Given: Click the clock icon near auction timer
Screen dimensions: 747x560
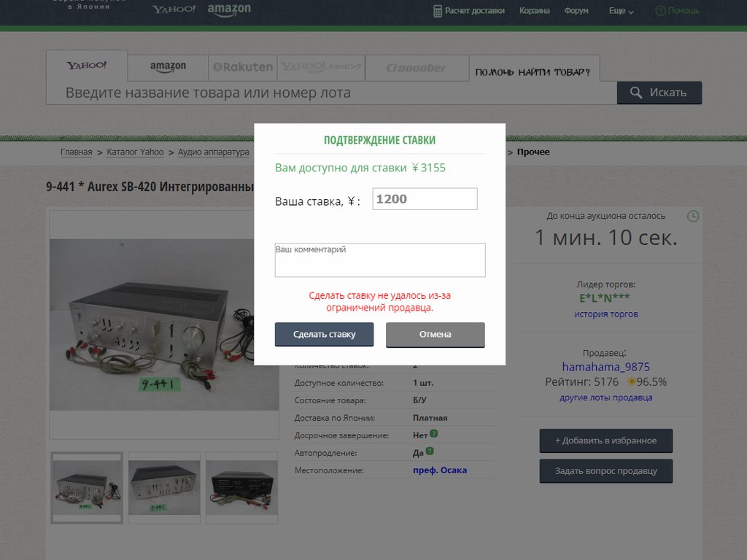Looking at the screenshot, I should [x=693, y=216].
